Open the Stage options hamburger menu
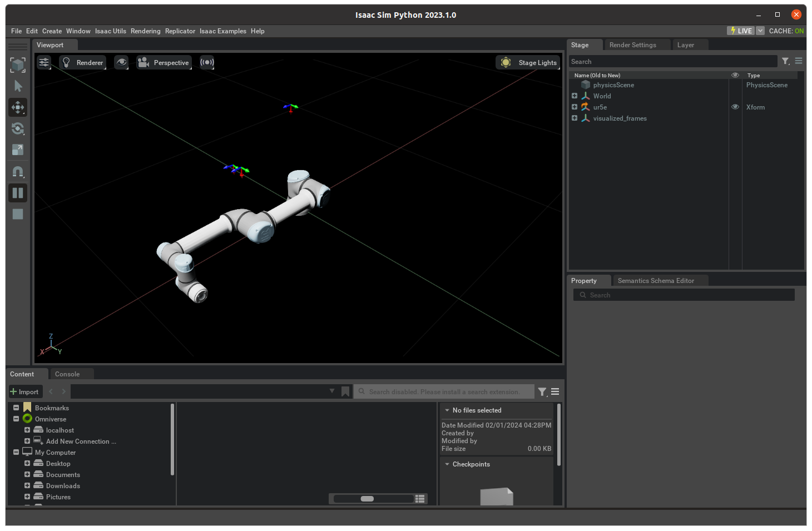Screen dimensions: 812x531 (799, 61)
